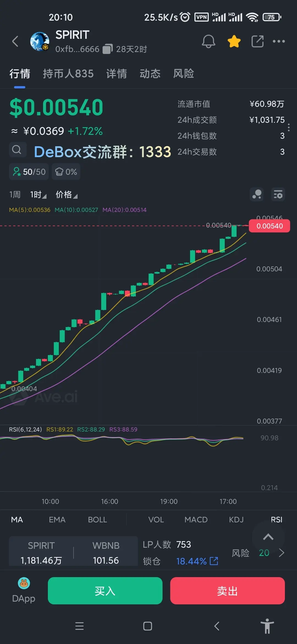The height and width of the screenshot is (644, 297).
Task: Expand the 风险 20 chevron
Action: [281, 553]
